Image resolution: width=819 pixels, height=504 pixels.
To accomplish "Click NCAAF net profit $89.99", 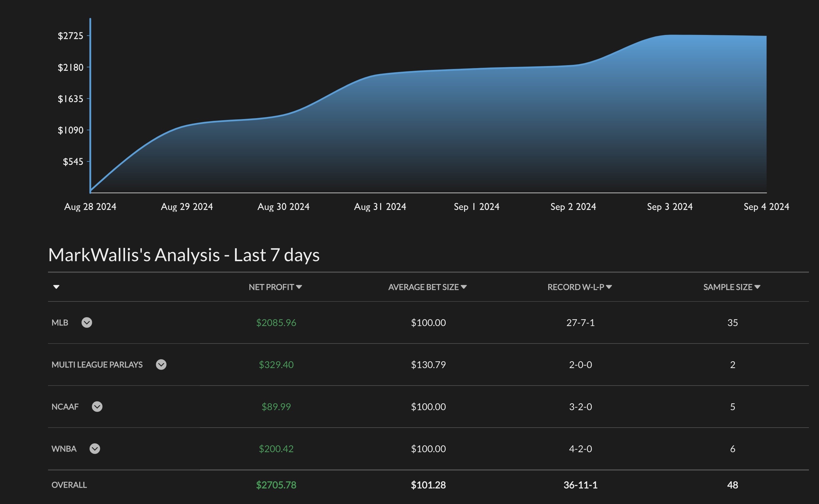I will pos(276,406).
